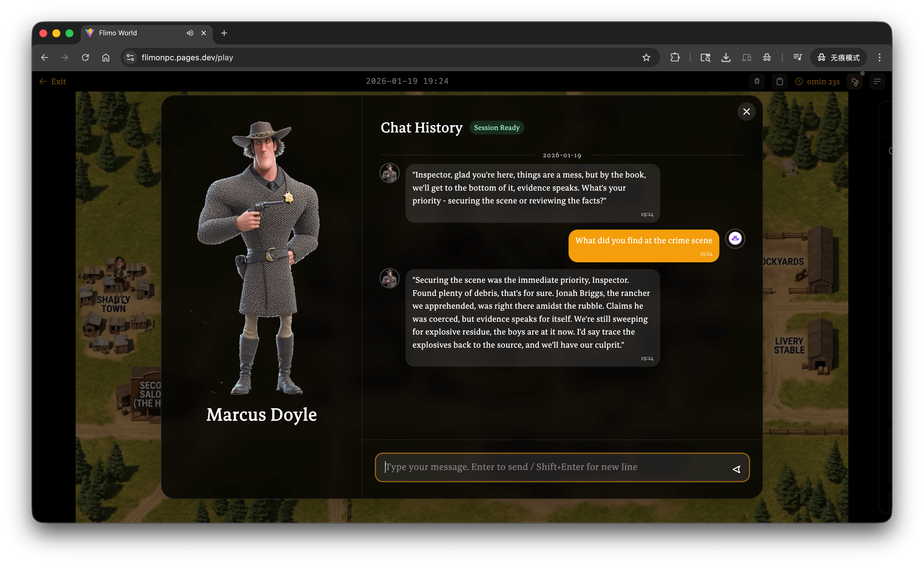Screen dimensions: 924x565
Task: Reload the page
Action: pos(86,57)
